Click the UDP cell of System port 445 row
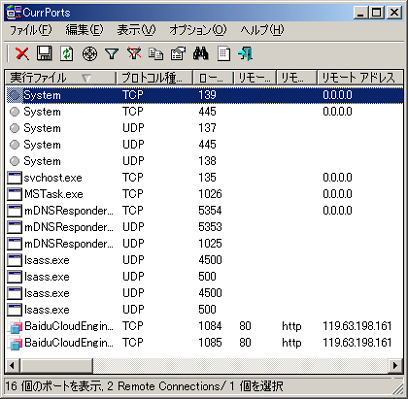 tap(133, 145)
